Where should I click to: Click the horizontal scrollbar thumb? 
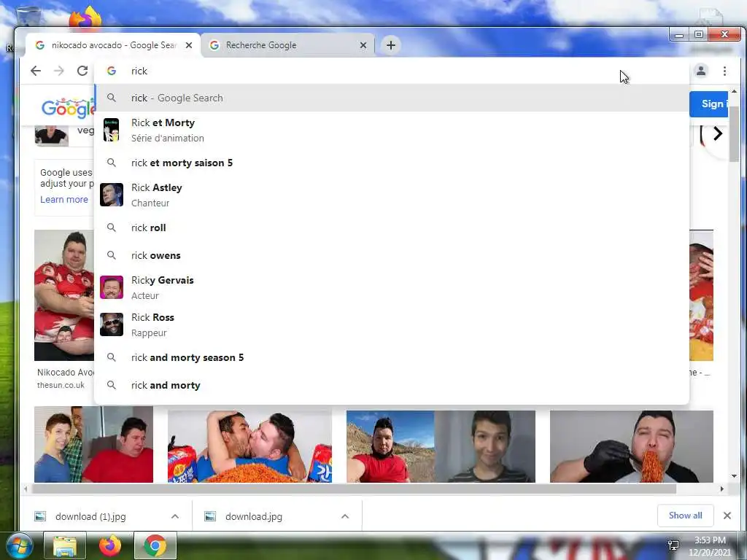pyautogui.click(x=354, y=489)
